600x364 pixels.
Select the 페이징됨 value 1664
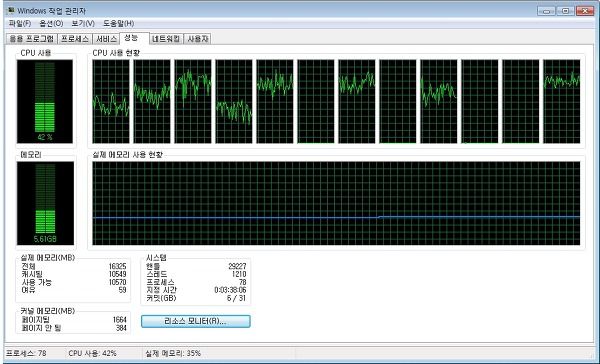pos(119,320)
